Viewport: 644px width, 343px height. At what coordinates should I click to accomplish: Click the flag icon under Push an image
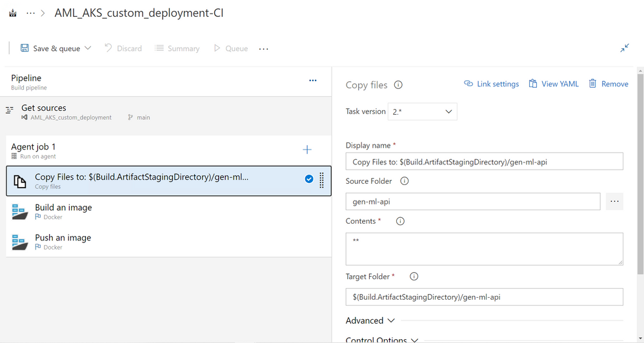pos(38,247)
